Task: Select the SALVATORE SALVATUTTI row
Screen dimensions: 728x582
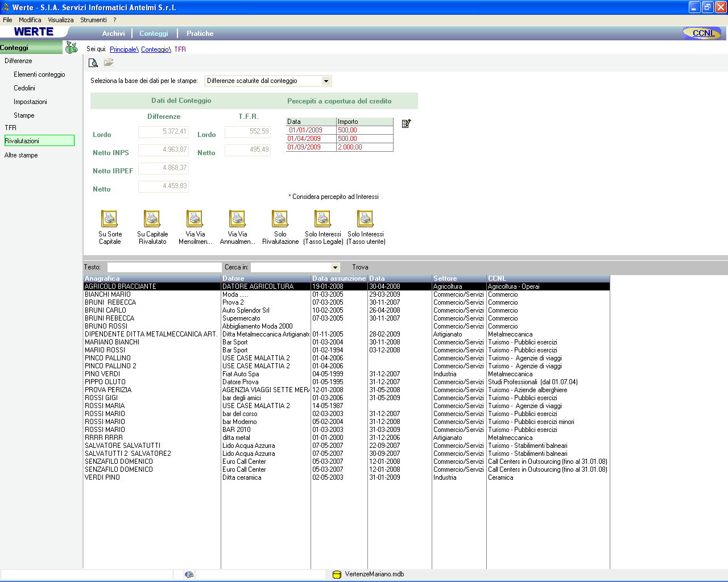Action: pos(346,446)
